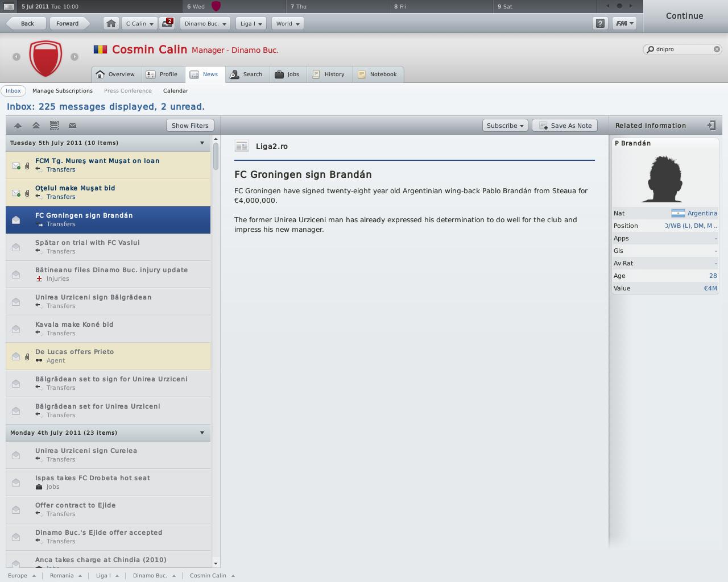This screenshot has height=582, width=728.
Task: Mark the Spătar on trial message envelope
Action: (x=16, y=247)
